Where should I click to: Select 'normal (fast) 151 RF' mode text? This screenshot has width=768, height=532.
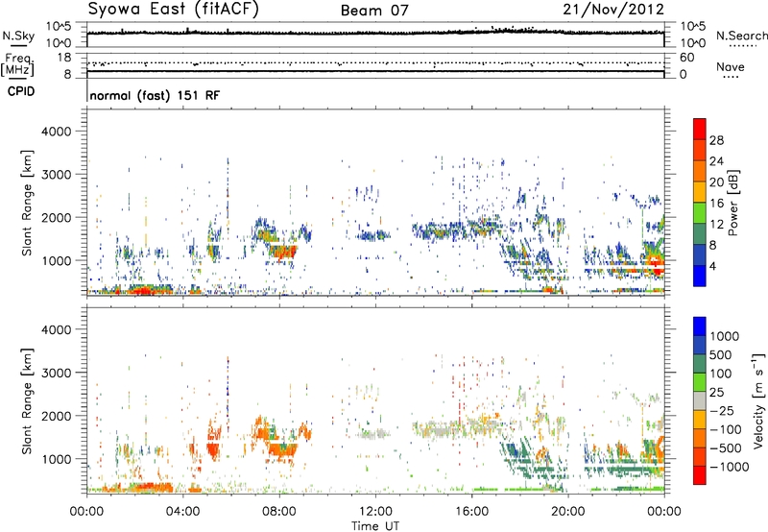[x=155, y=95]
